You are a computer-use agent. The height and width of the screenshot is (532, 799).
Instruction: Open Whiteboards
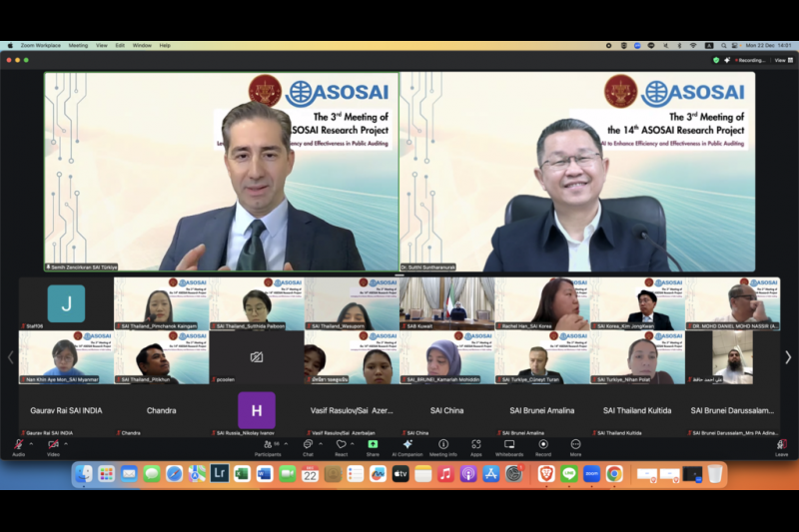click(508, 445)
